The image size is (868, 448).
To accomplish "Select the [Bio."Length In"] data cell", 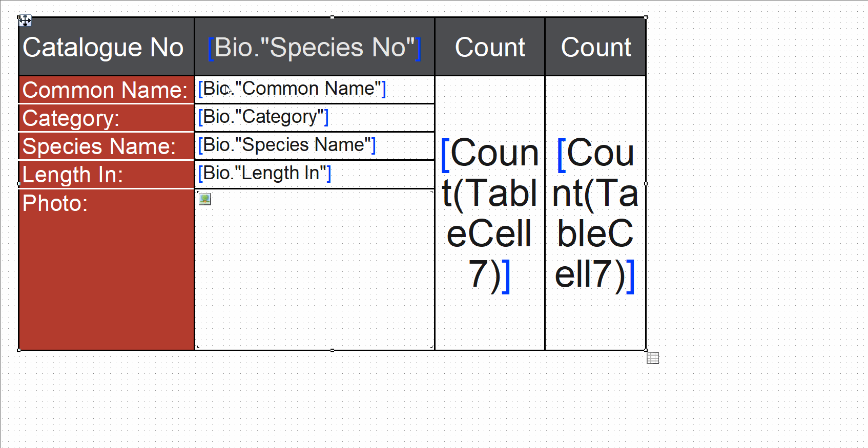I will tap(314, 174).
